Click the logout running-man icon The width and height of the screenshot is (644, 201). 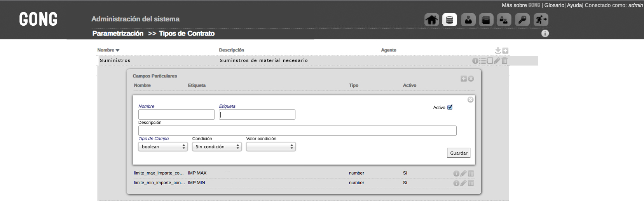[541, 19]
